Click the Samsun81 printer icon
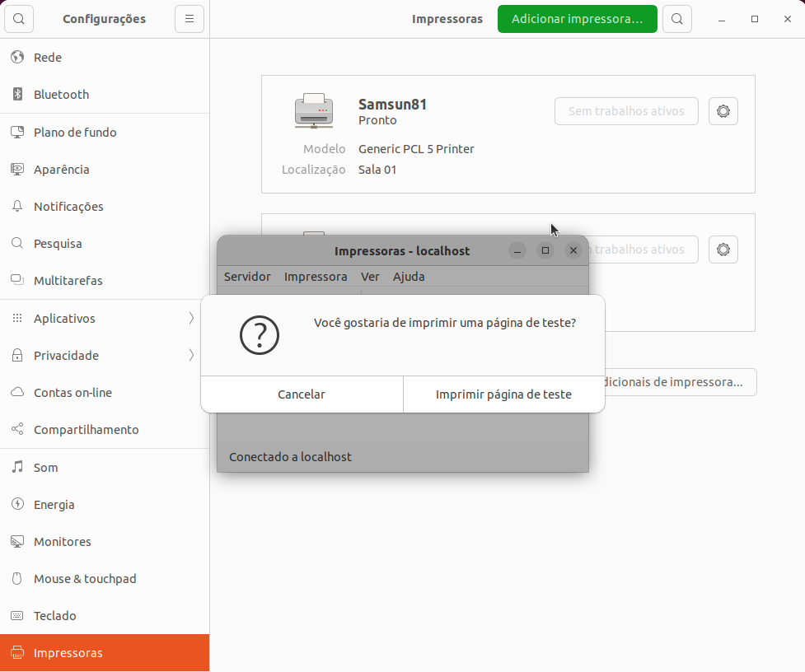The image size is (805, 672). pos(314,111)
